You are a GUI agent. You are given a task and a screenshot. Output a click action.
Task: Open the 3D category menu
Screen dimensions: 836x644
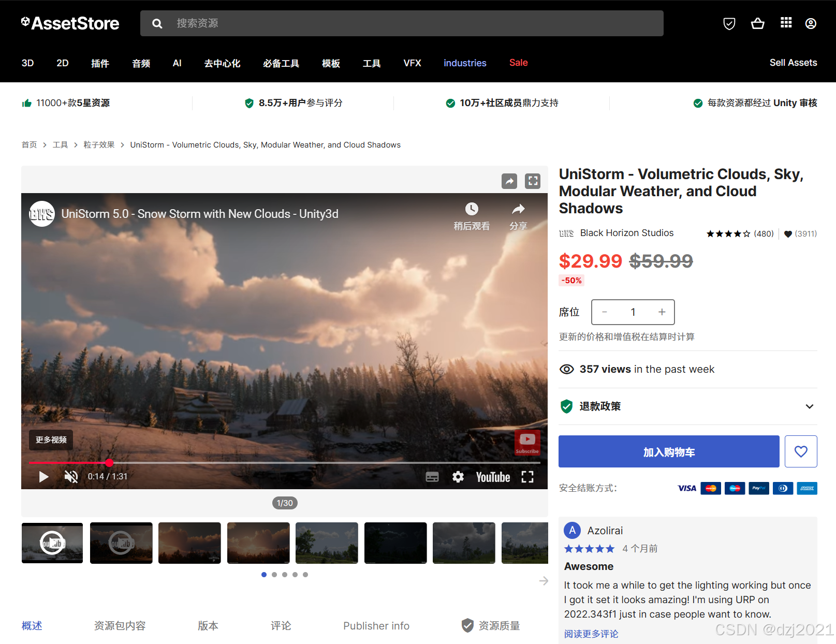tap(28, 63)
